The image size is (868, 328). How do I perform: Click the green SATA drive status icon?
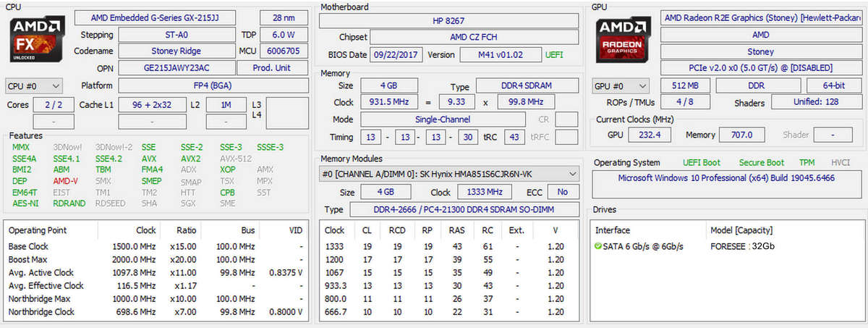[x=598, y=247]
